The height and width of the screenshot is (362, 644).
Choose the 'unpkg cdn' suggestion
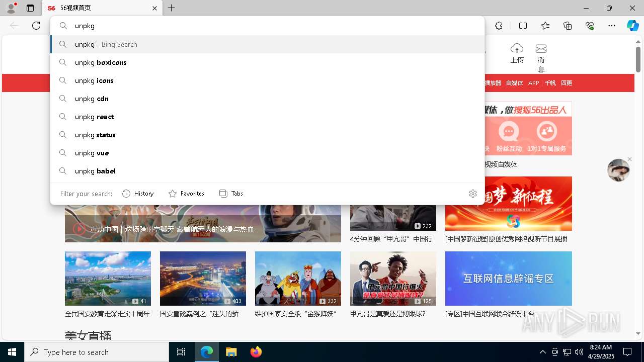267,99
